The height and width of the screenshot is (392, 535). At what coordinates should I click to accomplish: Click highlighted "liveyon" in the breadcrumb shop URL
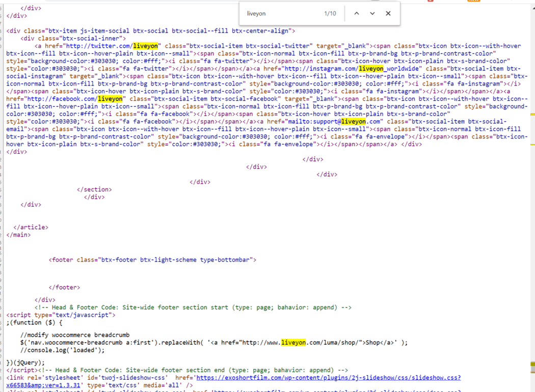(x=293, y=343)
